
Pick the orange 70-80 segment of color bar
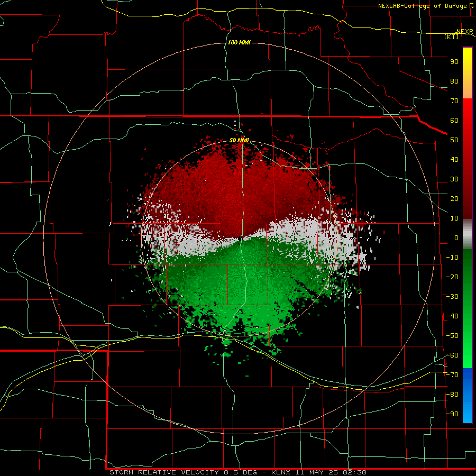pos(467,90)
